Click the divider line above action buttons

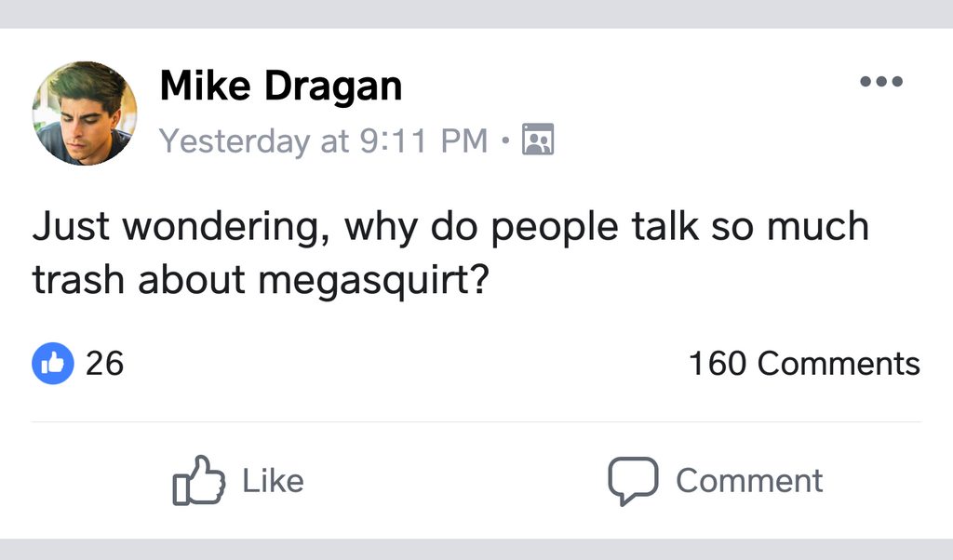476,421
